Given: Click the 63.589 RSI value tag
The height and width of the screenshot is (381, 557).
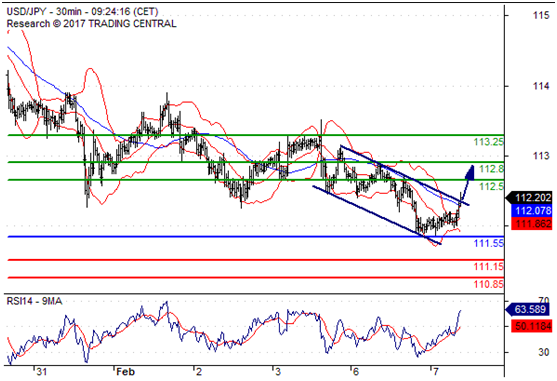Looking at the screenshot, I should 529,309.
